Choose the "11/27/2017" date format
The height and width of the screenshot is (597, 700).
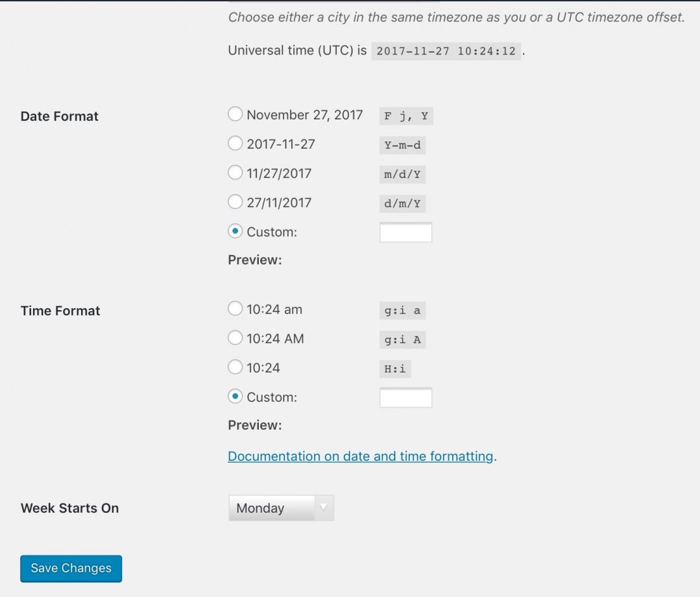pyautogui.click(x=235, y=172)
